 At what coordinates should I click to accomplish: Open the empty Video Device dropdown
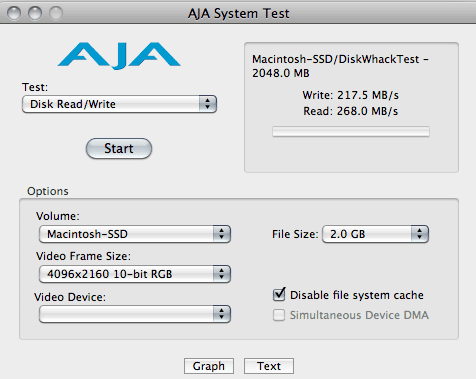pyautogui.click(x=135, y=314)
